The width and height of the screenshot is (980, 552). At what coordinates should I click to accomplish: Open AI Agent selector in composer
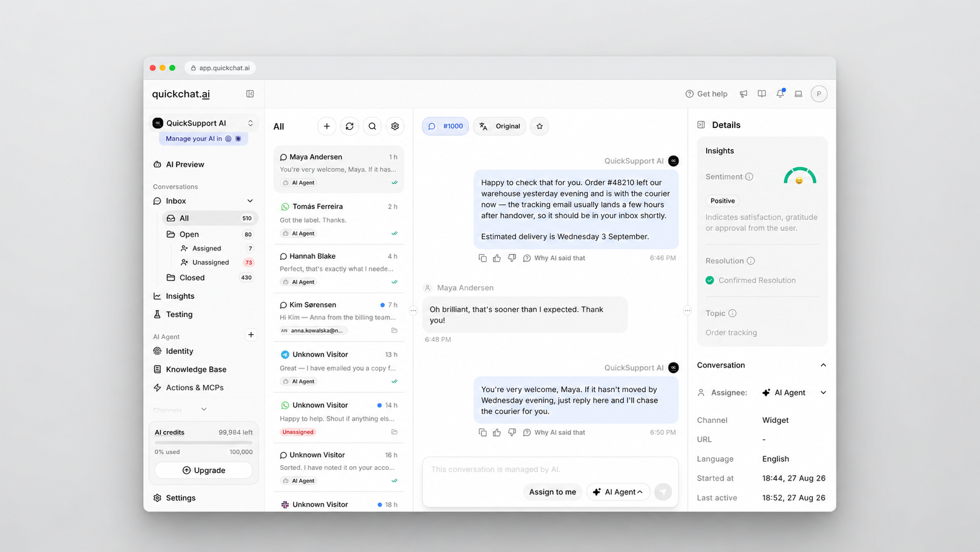[618, 492]
